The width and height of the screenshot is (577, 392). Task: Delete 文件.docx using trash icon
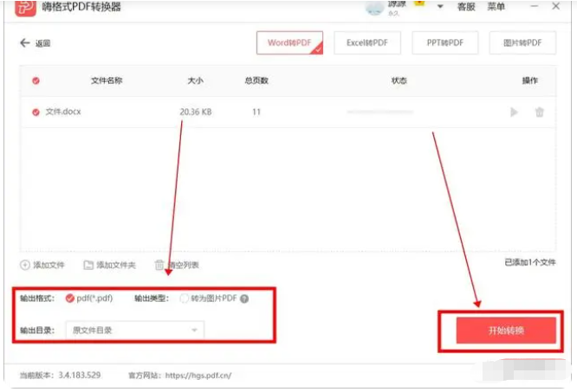pos(539,112)
